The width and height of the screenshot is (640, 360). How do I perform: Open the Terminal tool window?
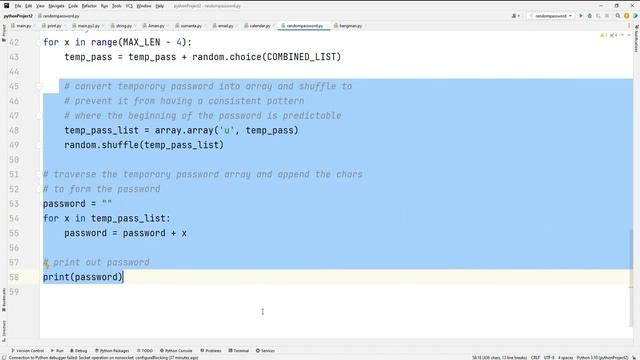tap(239, 351)
